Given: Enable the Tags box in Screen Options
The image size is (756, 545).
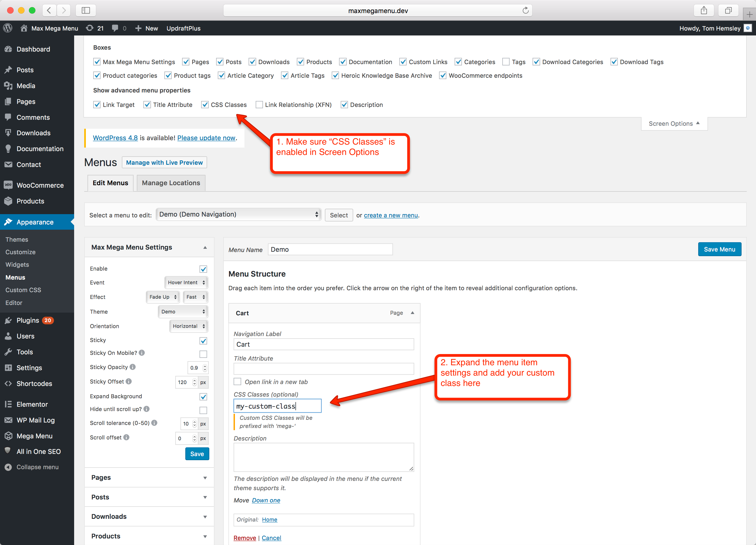Looking at the screenshot, I should tap(506, 62).
